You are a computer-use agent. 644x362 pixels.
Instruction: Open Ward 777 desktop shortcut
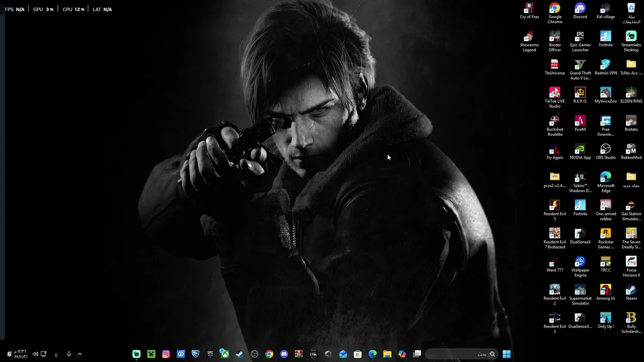tap(554, 264)
